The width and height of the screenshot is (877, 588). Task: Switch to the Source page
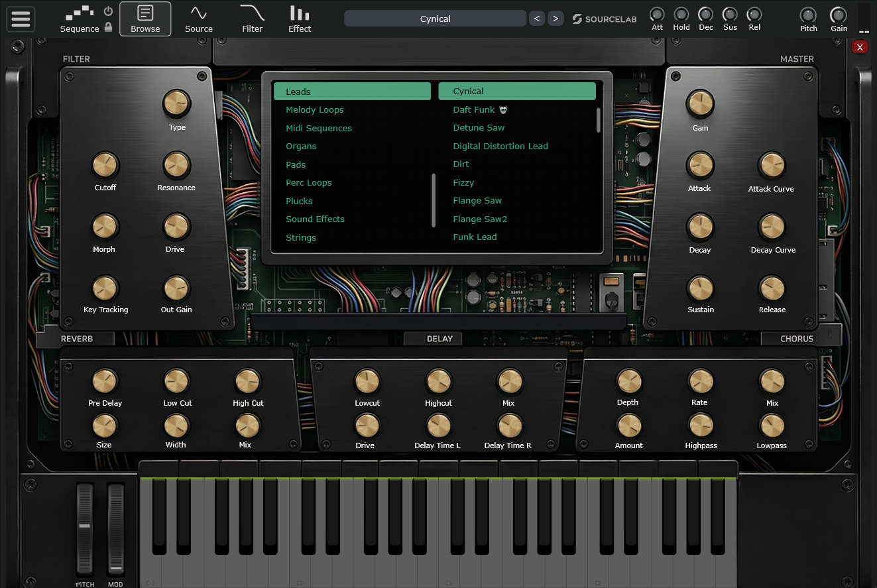199,19
